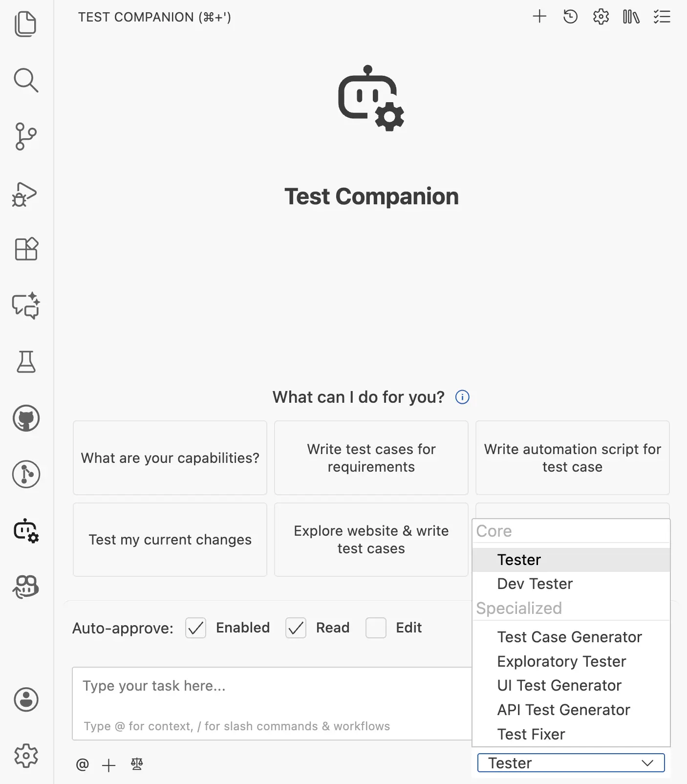Viewport: 687px width, 784px height.
Task: Choose Test Fixer from the agent list
Action: pyautogui.click(x=531, y=733)
